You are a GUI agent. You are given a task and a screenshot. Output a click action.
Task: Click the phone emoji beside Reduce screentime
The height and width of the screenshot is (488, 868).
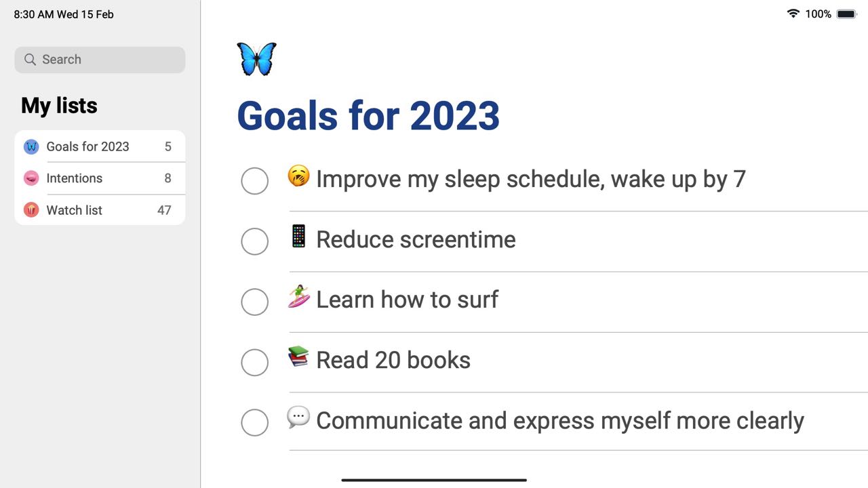coord(298,237)
